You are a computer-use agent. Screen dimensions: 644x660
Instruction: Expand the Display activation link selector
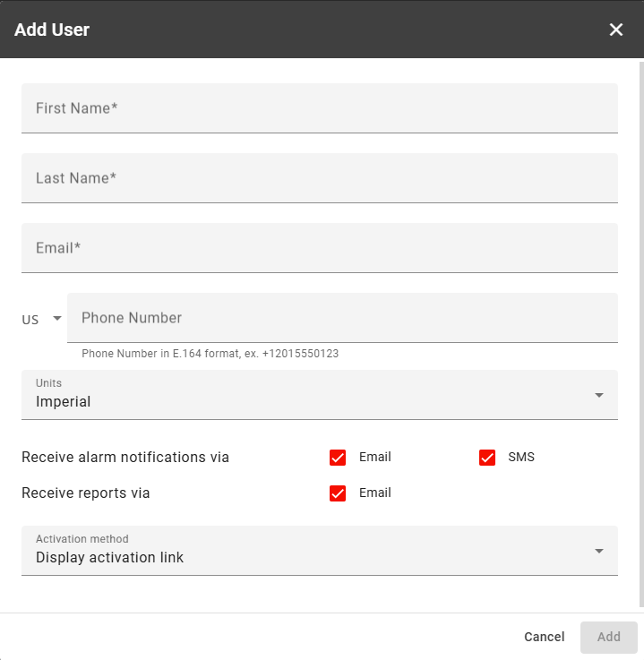[x=305, y=551]
